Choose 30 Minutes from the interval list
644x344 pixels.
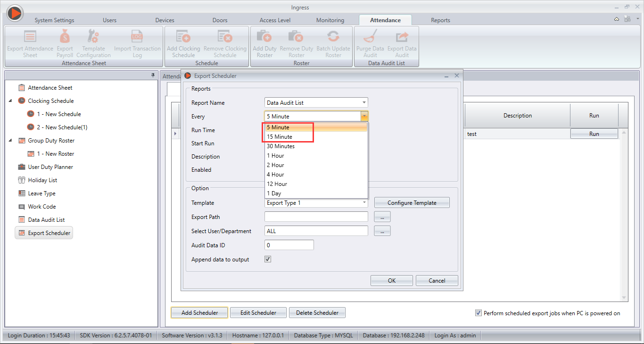[x=316, y=146]
